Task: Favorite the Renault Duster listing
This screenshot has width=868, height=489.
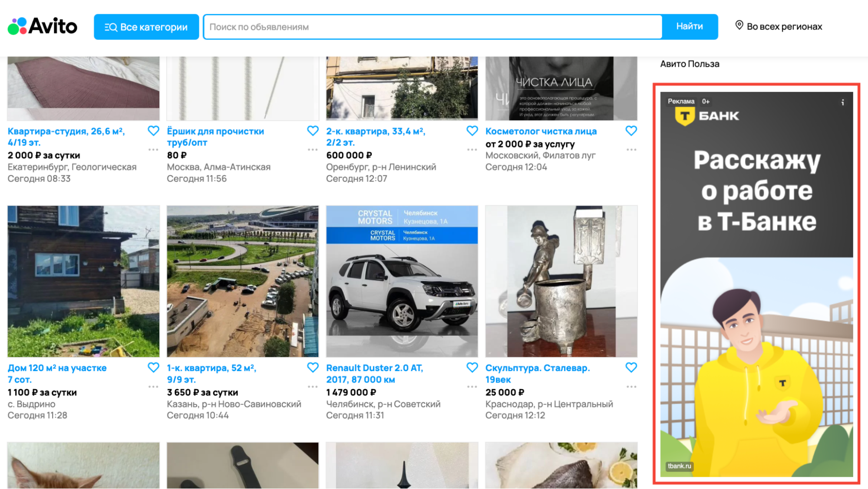Action: tap(472, 368)
